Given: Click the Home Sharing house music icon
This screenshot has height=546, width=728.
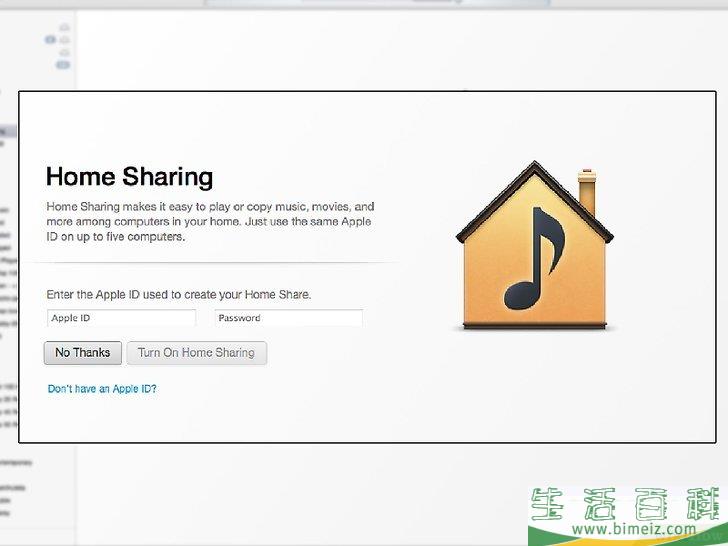Looking at the screenshot, I should coord(534,245).
